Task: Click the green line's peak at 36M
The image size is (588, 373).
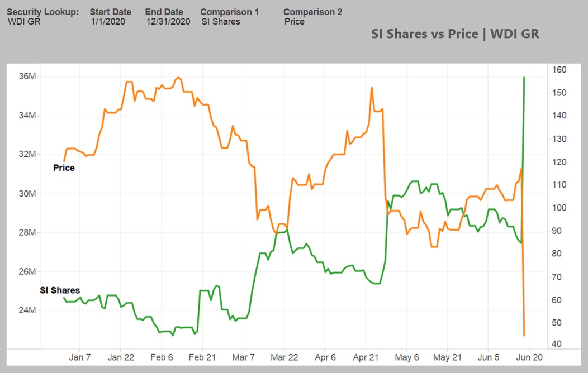Action: point(524,78)
